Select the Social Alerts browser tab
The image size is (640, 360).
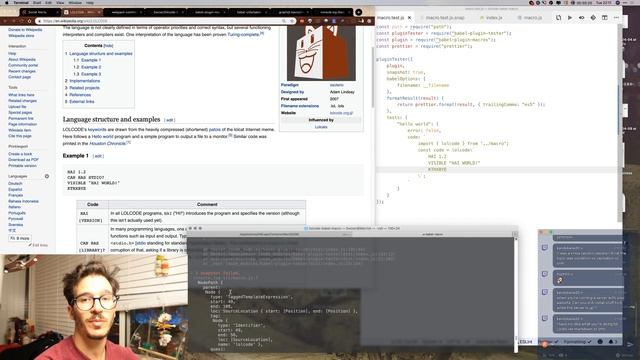tap(40, 12)
